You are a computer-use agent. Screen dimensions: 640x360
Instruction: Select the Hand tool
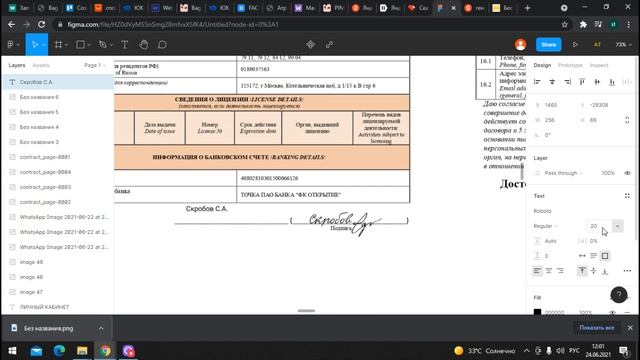click(143, 44)
